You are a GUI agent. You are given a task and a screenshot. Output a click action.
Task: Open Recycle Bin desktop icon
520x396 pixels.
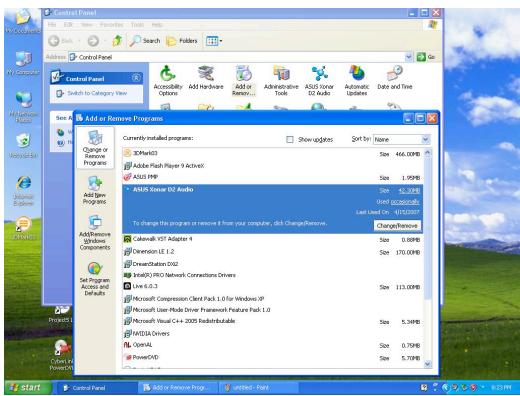(x=23, y=146)
